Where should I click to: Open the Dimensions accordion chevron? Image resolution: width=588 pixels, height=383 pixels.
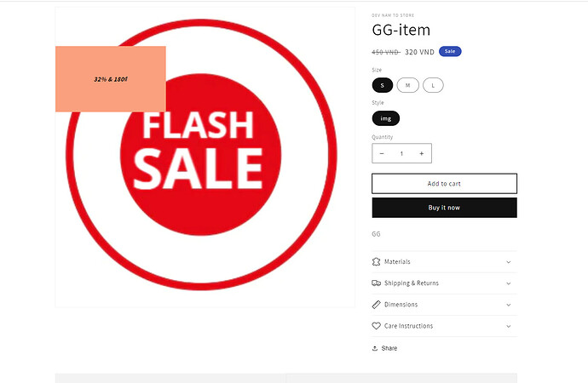(509, 305)
